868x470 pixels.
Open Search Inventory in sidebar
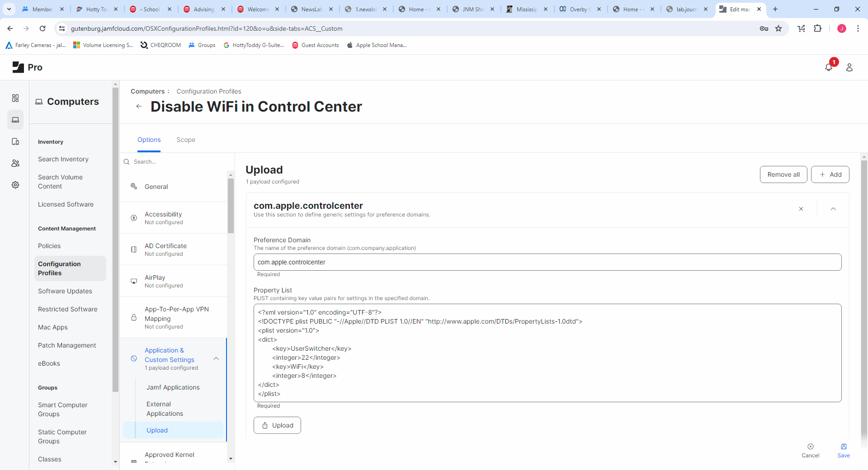pyautogui.click(x=63, y=159)
